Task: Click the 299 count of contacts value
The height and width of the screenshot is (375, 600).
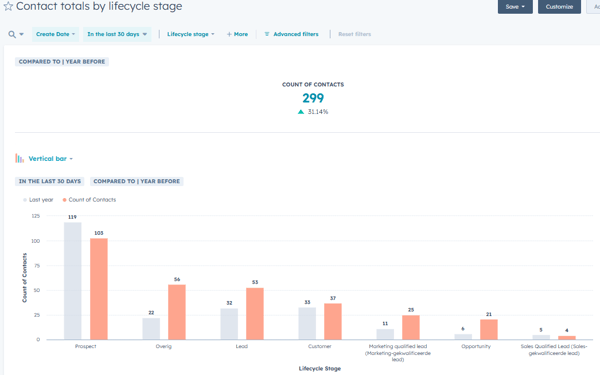Action: (313, 98)
